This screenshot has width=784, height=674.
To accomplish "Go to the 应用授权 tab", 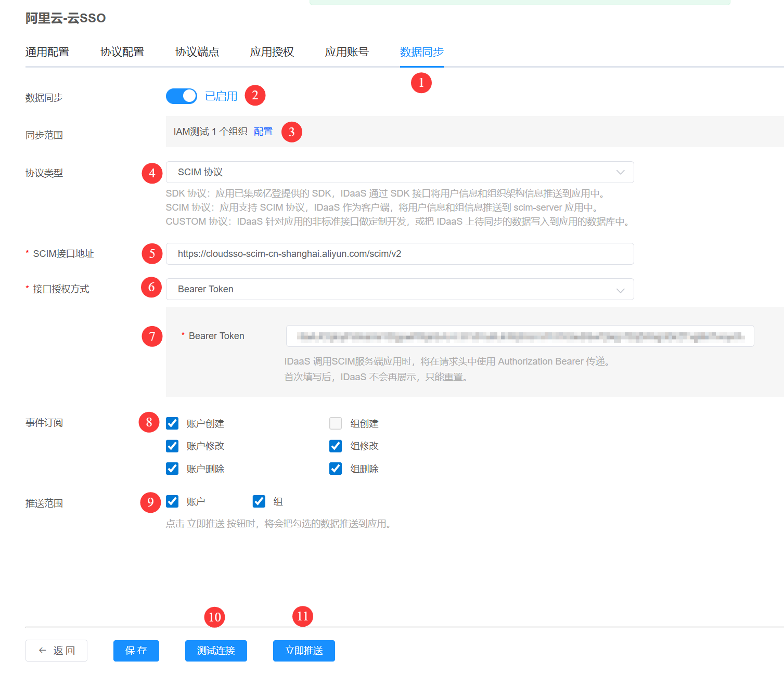I will click(x=272, y=52).
